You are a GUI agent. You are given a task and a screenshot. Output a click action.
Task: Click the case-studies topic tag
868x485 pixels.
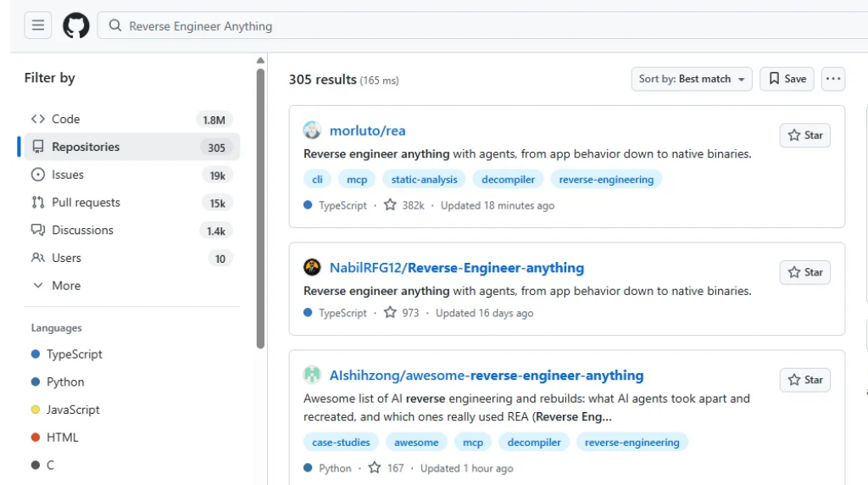341,443
